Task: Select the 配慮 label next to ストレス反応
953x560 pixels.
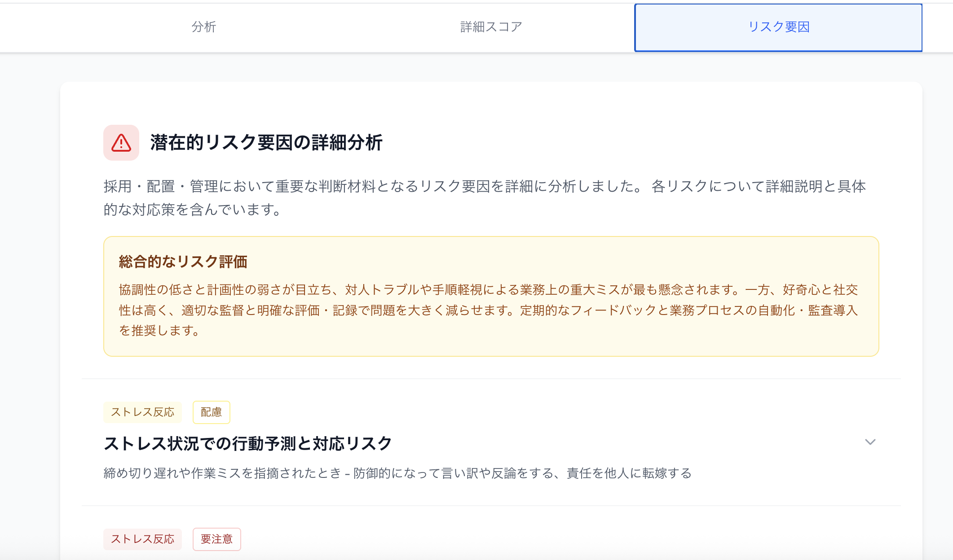Action: tap(211, 412)
